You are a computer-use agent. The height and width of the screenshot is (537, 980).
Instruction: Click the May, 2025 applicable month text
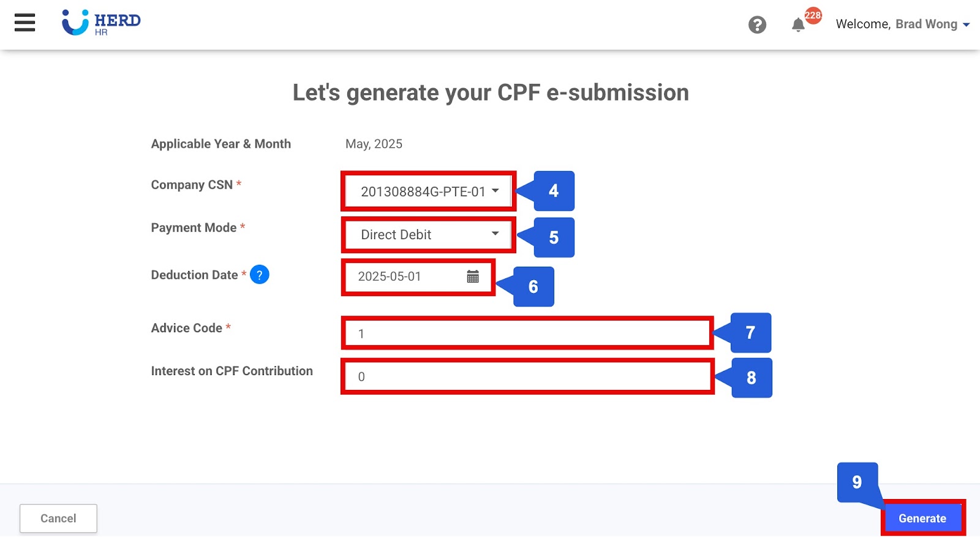tap(374, 144)
